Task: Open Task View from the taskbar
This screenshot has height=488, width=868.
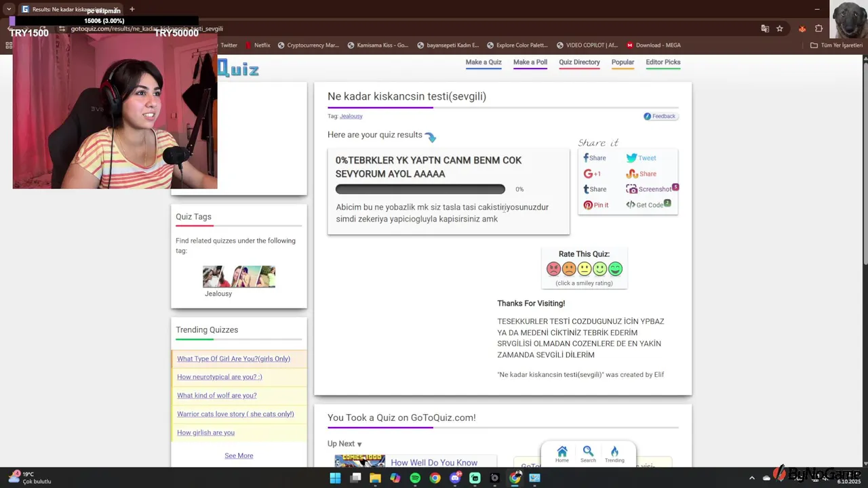Action: (355, 478)
